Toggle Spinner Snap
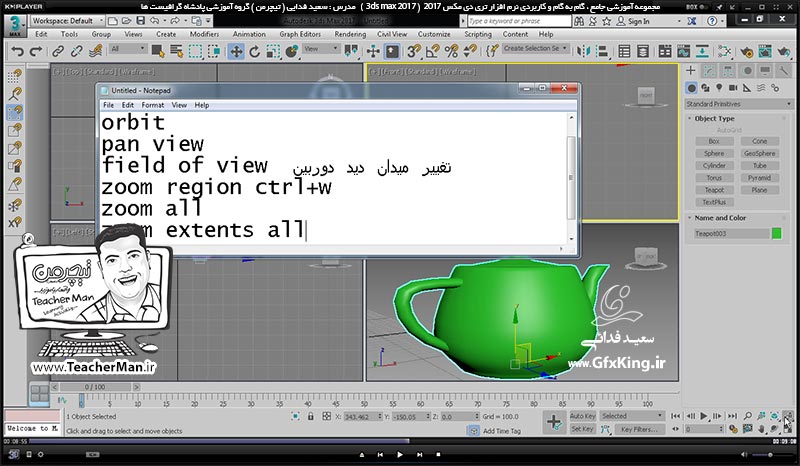The width and height of the screenshot is (800, 466). click(470, 51)
